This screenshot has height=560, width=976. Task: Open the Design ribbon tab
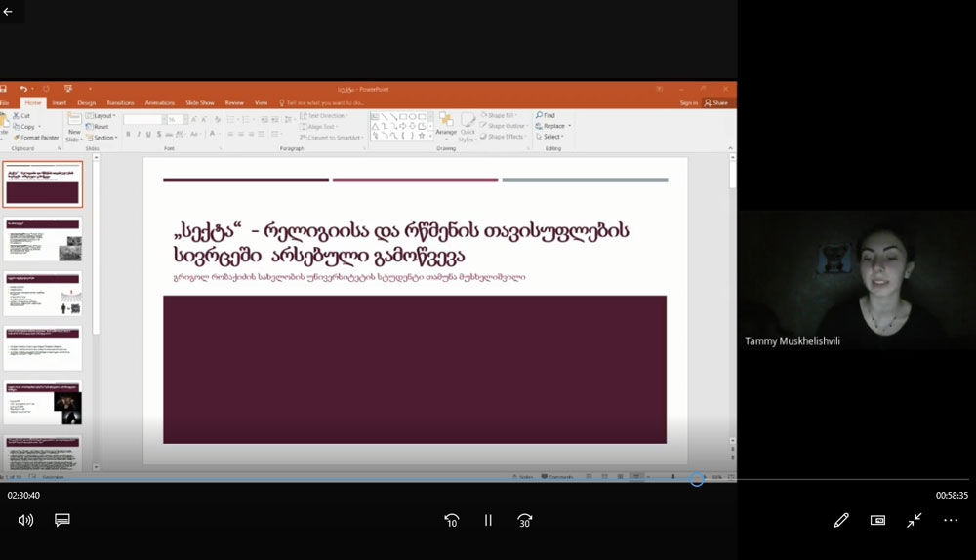point(87,102)
